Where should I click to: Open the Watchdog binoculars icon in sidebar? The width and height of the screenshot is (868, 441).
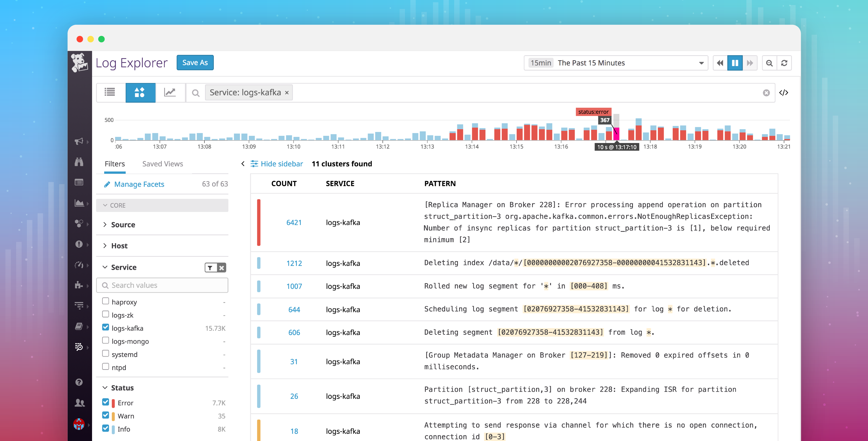(x=79, y=162)
